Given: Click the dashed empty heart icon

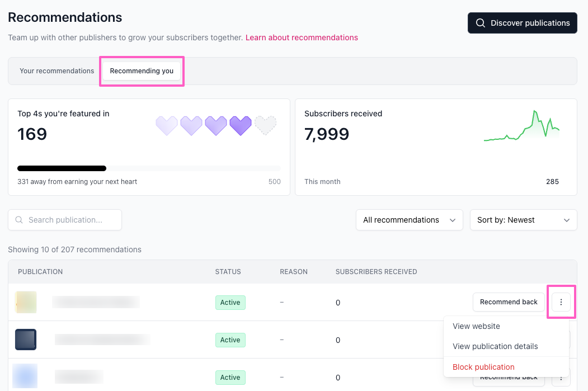Looking at the screenshot, I should [265, 125].
